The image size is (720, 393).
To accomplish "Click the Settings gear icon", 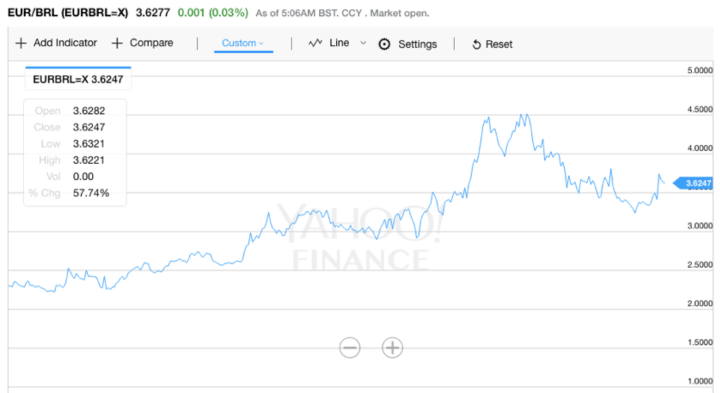I will click(384, 44).
